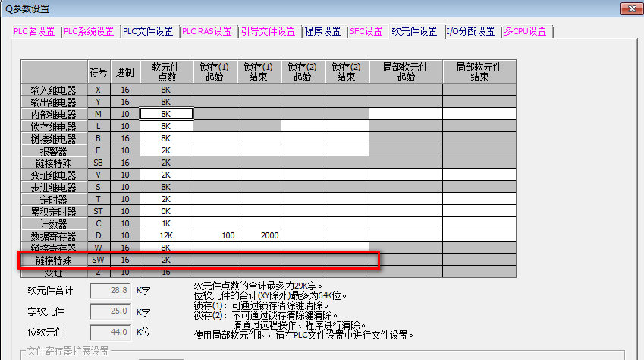Click the D register 锁存(1)结束 cell with 2000
This screenshot has width=644, height=360.
[x=259, y=235]
